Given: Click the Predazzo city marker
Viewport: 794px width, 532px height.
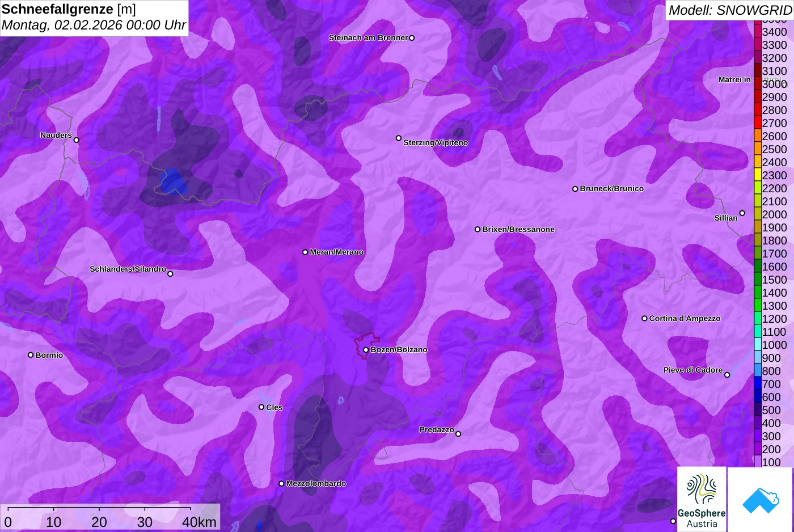Looking at the screenshot, I should pos(458,434).
